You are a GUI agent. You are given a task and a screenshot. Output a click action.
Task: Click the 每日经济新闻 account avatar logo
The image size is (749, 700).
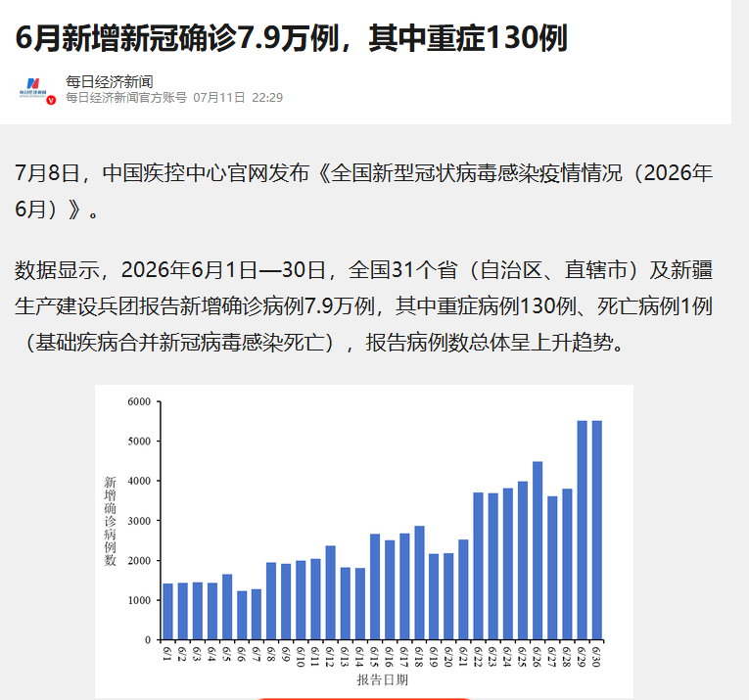[x=33, y=88]
